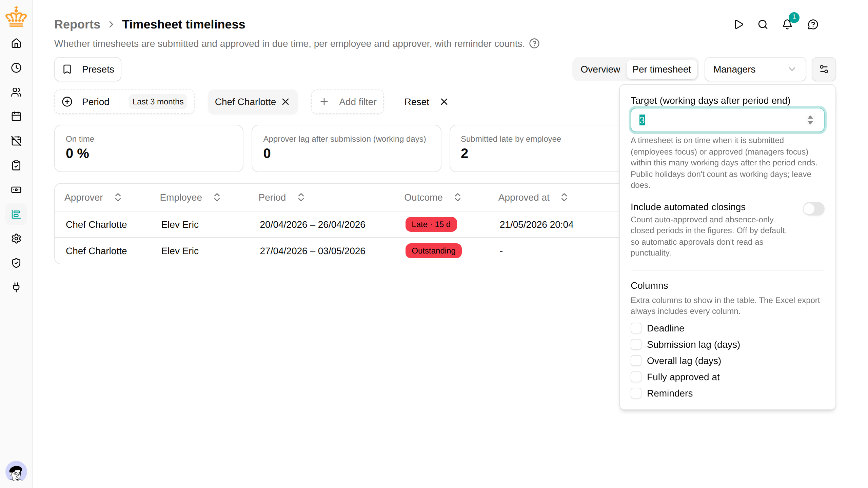Sort table by Approver column
Image resolution: width=868 pixels, height=488 pixels.
[x=93, y=197]
